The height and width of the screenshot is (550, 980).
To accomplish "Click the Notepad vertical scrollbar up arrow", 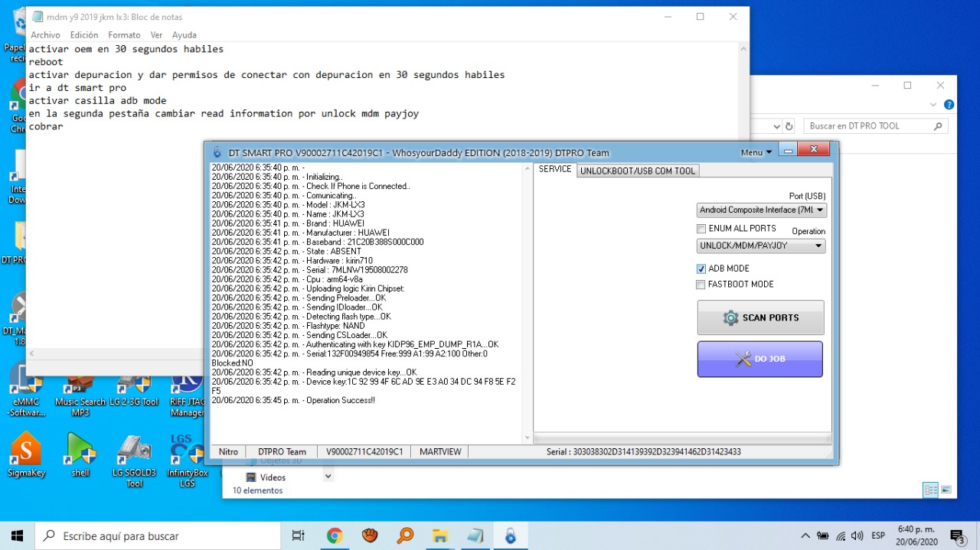I will (743, 48).
